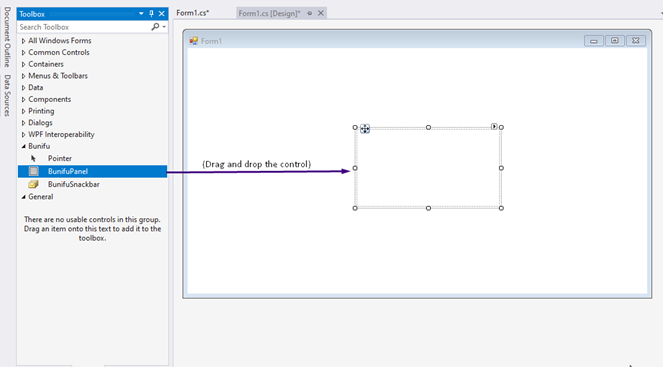Expand the Data group
Image resolution: width=663 pixels, height=367 pixels.
coord(24,88)
